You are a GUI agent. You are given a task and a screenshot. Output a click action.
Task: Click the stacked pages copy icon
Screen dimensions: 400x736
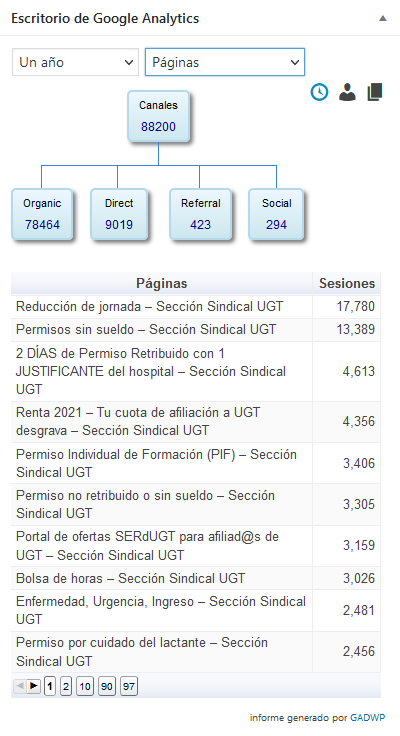375,92
